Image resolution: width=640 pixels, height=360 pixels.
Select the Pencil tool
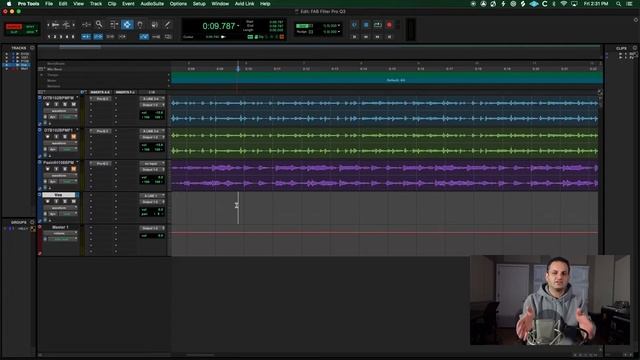click(x=167, y=25)
